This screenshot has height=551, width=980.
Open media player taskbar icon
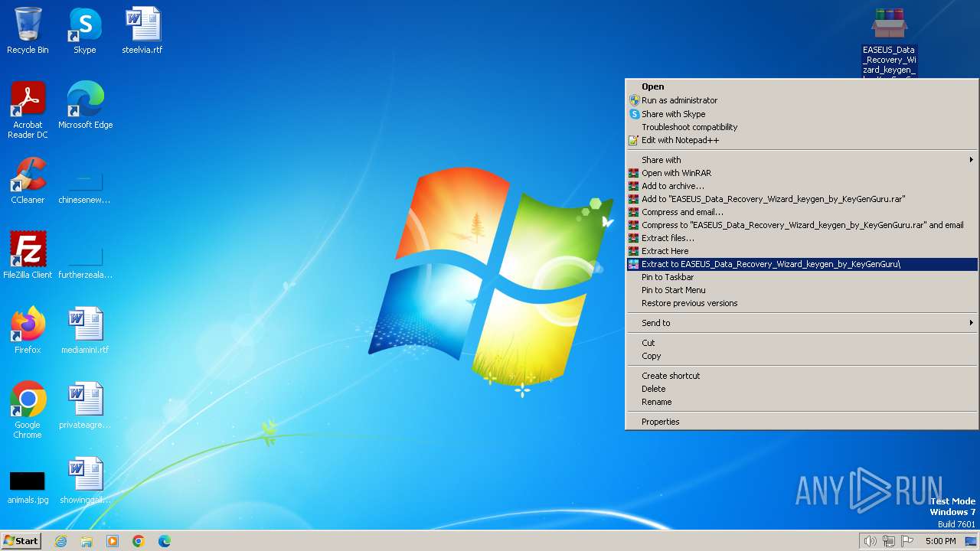pyautogui.click(x=113, y=541)
